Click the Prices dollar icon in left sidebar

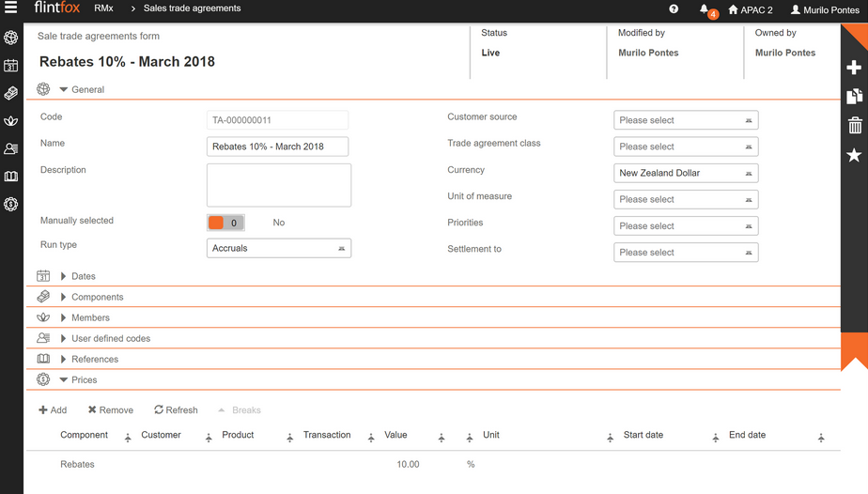click(x=10, y=204)
